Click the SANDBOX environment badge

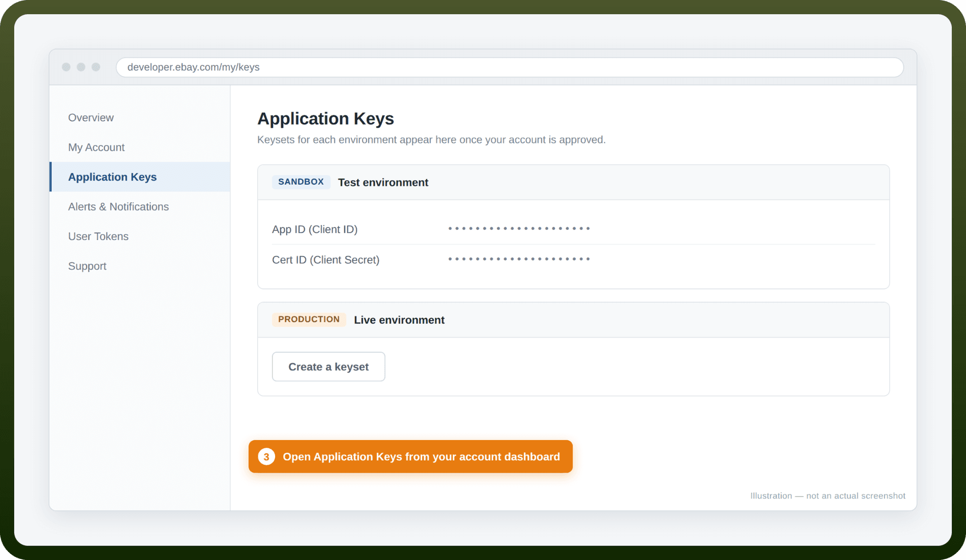[301, 182]
